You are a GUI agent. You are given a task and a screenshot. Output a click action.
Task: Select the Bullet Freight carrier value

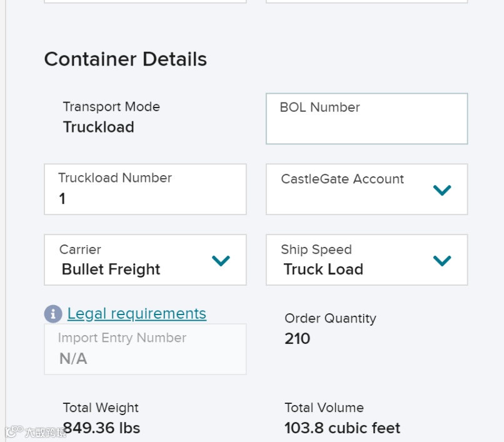click(x=111, y=269)
